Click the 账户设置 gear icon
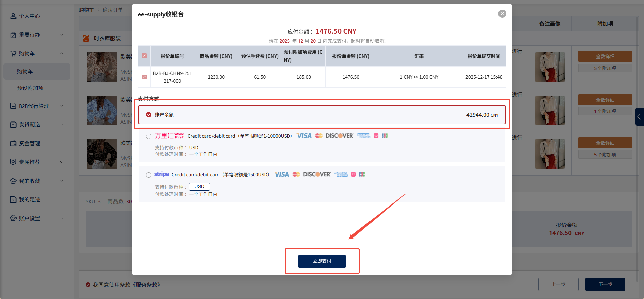 [x=13, y=218]
